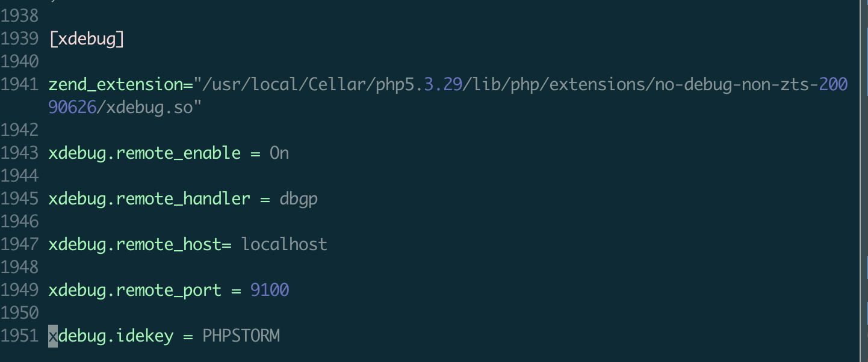
Task: Click the 'PHPSTORM' idekey value
Action: pyautogui.click(x=241, y=336)
